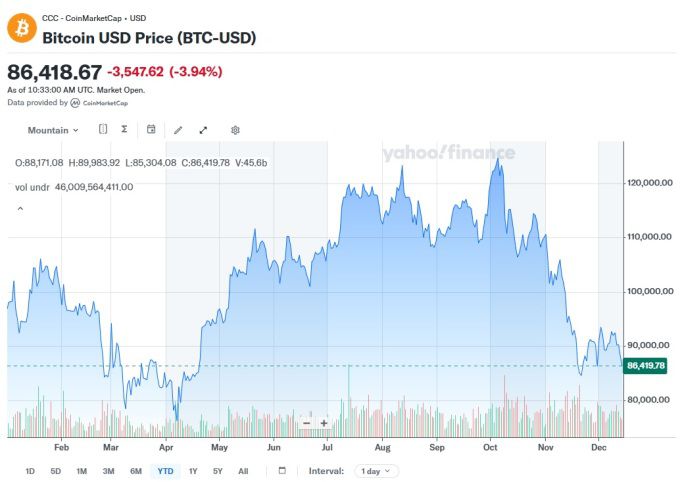Collapse the study legend with chevron
This screenshot has height=482, width=680.
19,208
